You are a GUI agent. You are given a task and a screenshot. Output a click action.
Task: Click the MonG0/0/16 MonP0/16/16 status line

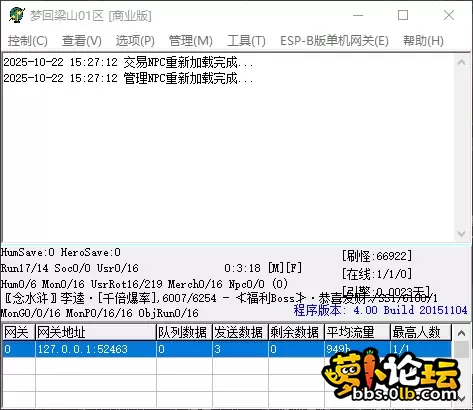(x=100, y=313)
